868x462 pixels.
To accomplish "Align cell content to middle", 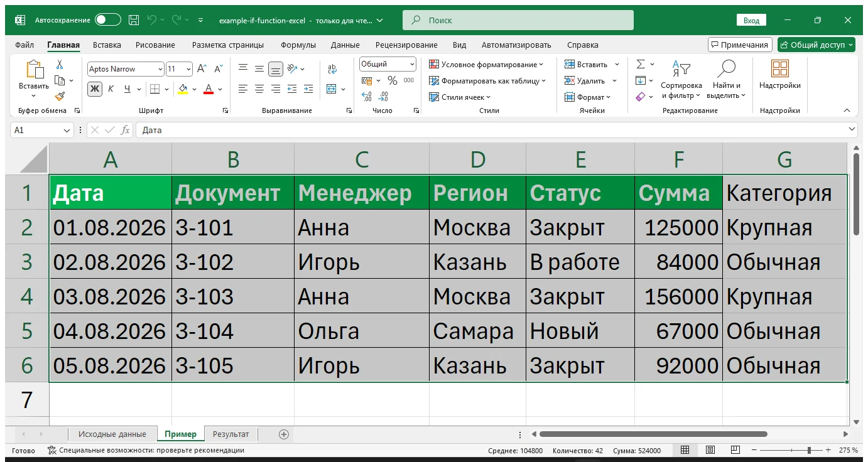I will pyautogui.click(x=259, y=69).
